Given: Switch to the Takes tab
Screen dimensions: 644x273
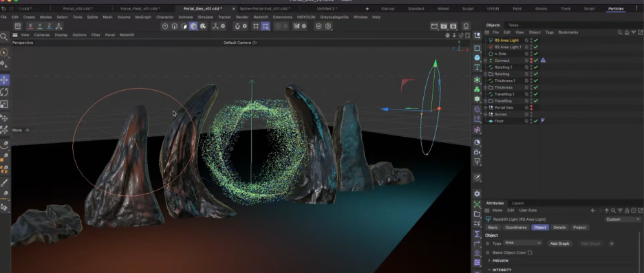Looking at the screenshot, I should (x=513, y=25).
